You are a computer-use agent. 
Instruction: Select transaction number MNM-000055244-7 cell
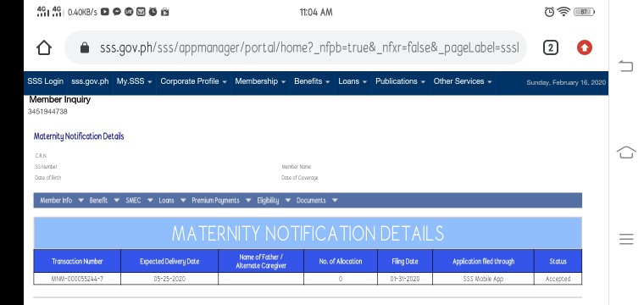click(77, 279)
